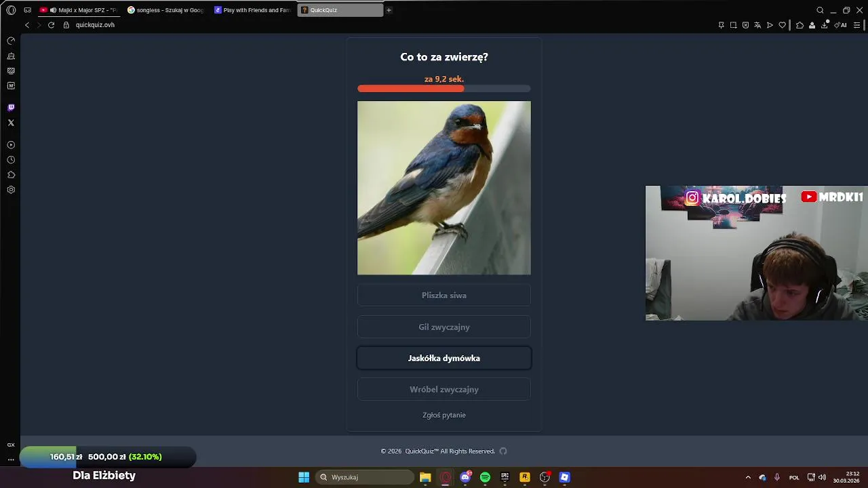
Task: Choose answer Jaskółka dymówka
Action: click(x=444, y=358)
